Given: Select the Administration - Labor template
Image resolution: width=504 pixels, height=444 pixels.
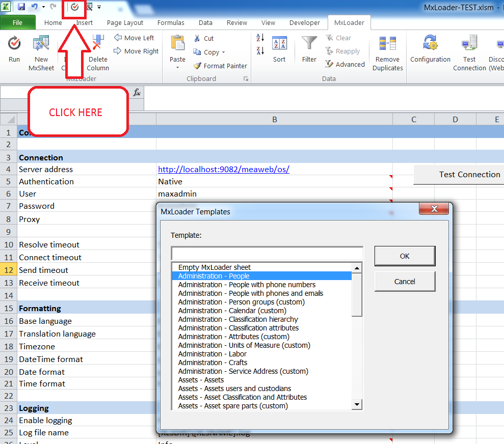Looking at the screenshot, I should click(x=212, y=354).
